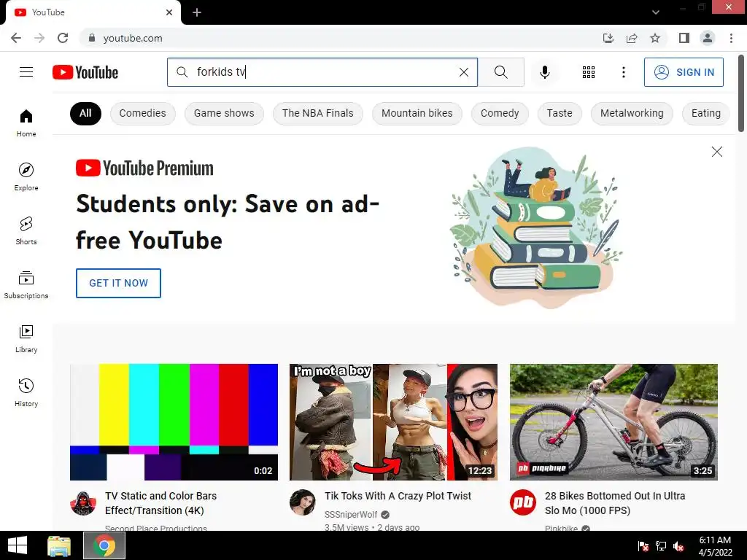Click Second Place Productions avatar
The height and width of the screenshot is (560, 747).
tap(83, 502)
